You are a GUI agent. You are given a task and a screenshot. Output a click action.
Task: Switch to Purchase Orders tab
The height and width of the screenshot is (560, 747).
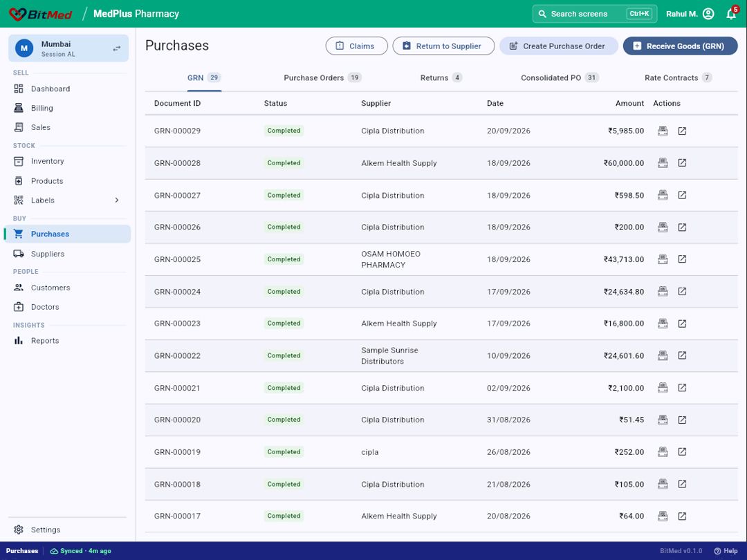(322, 77)
